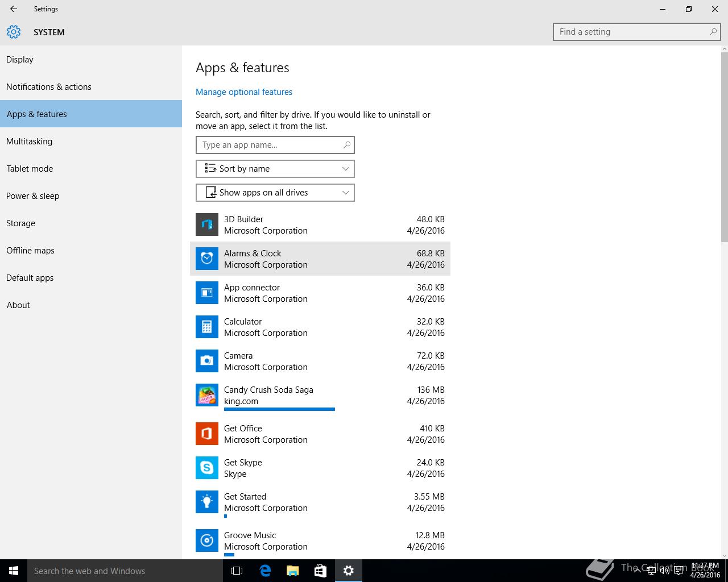Image resolution: width=728 pixels, height=582 pixels.
Task: Click the volume icon in system tray
Action: (664, 571)
